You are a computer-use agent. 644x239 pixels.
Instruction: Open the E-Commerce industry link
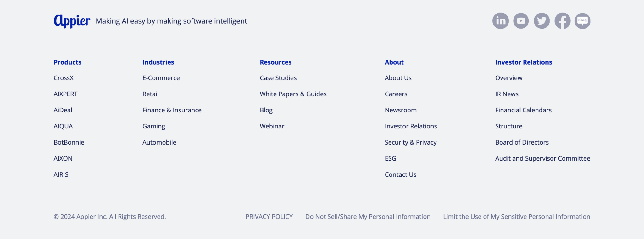[161, 78]
